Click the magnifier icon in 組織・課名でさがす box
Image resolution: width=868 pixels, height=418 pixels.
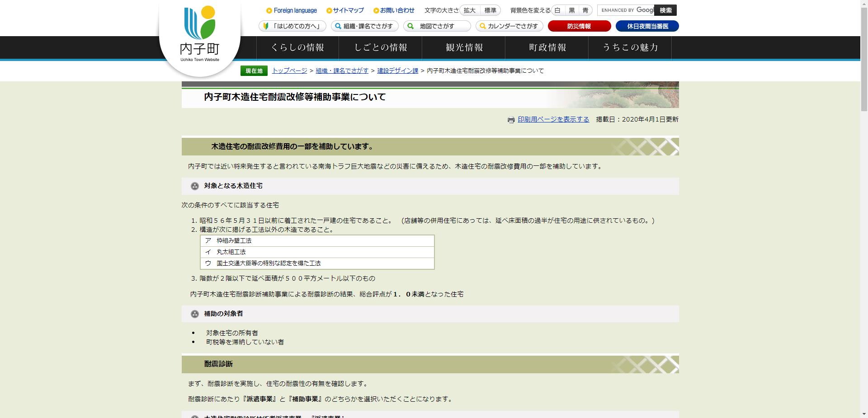pos(337,26)
